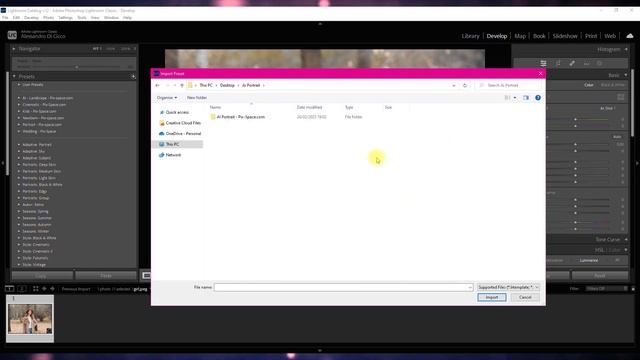The image size is (640, 360).
Task: Open Creative Cloud Files in sidebar
Action: tap(182, 123)
